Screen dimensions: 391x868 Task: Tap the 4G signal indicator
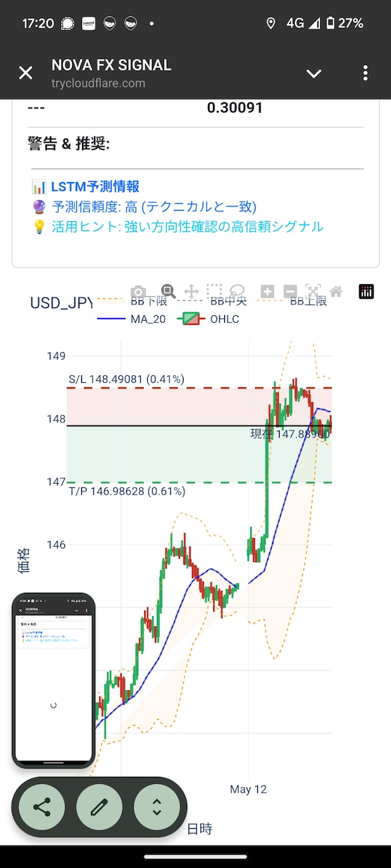[303, 23]
